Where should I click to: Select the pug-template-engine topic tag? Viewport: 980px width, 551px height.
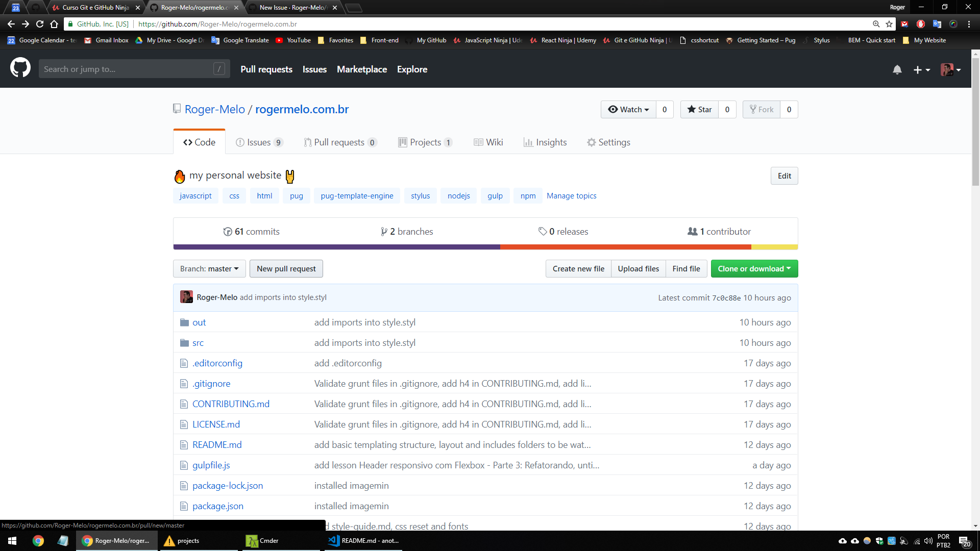click(357, 195)
